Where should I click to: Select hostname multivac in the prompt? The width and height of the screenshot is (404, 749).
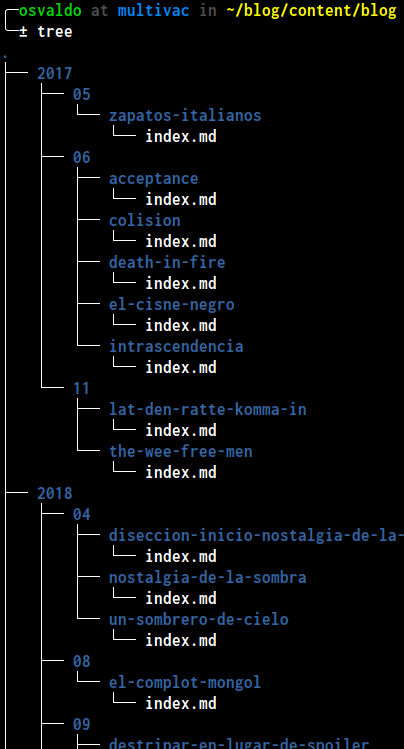(154, 11)
